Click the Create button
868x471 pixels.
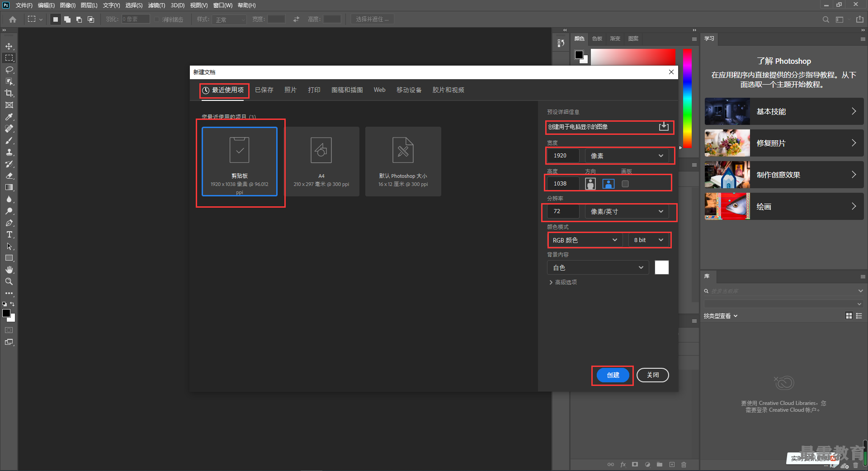[x=613, y=375]
